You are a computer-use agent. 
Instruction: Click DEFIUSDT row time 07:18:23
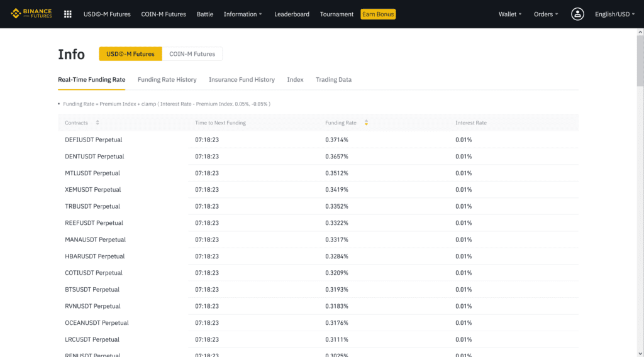coord(206,140)
